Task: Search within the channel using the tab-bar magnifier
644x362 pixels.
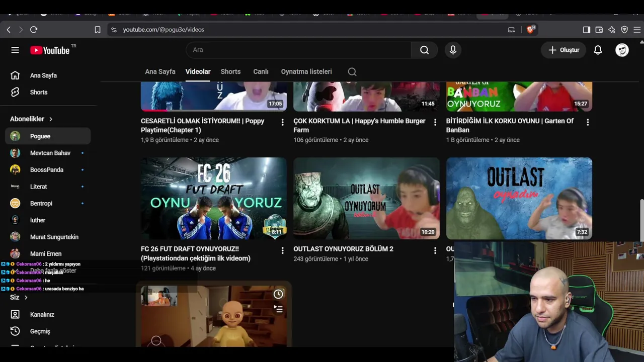Action: pyautogui.click(x=352, y=72)
